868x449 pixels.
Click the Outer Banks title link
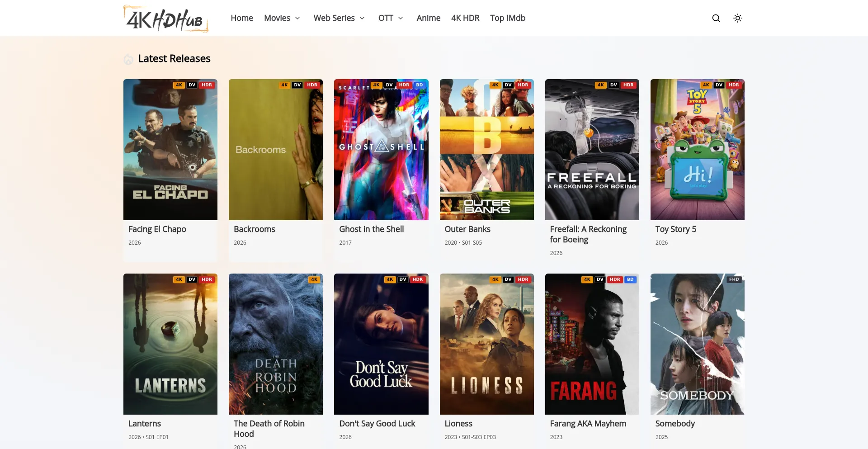(x=467, y=229)
